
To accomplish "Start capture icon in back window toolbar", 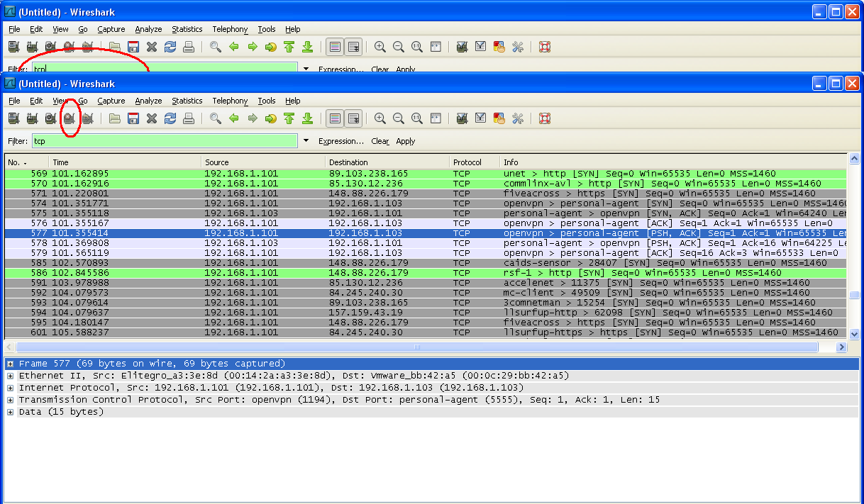I will click(50, 47).
